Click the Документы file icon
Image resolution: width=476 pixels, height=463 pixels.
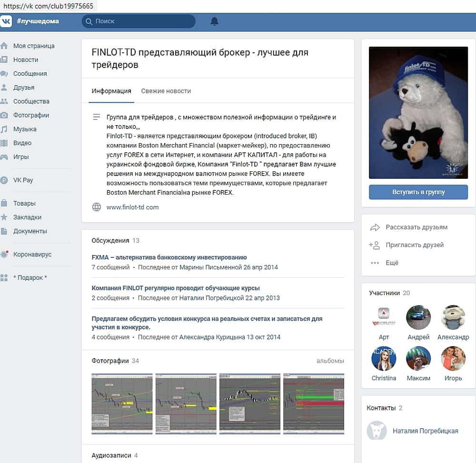(x=4, y=231)
